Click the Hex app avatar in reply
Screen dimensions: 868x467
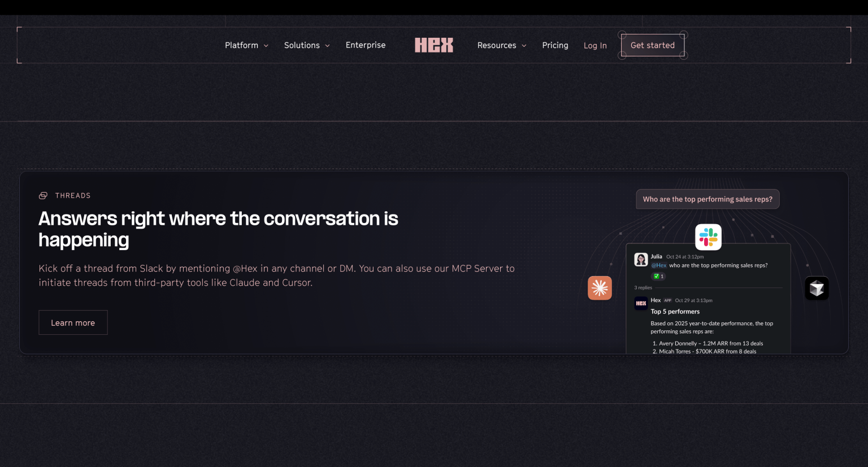click(641, 303)
